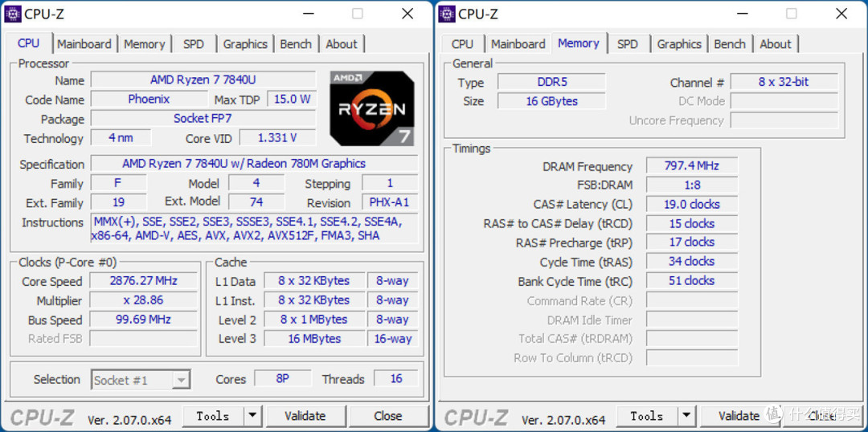Click Channel # value 8 x 32-bit
This screenshot has height=432, width=868.
[784, 82]
